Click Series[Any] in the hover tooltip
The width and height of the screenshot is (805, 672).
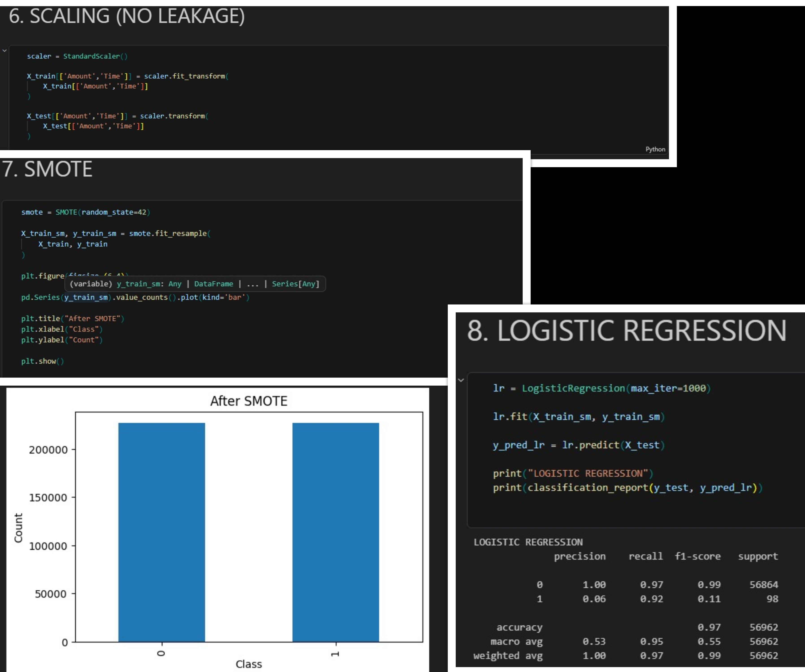coord(295,284)
